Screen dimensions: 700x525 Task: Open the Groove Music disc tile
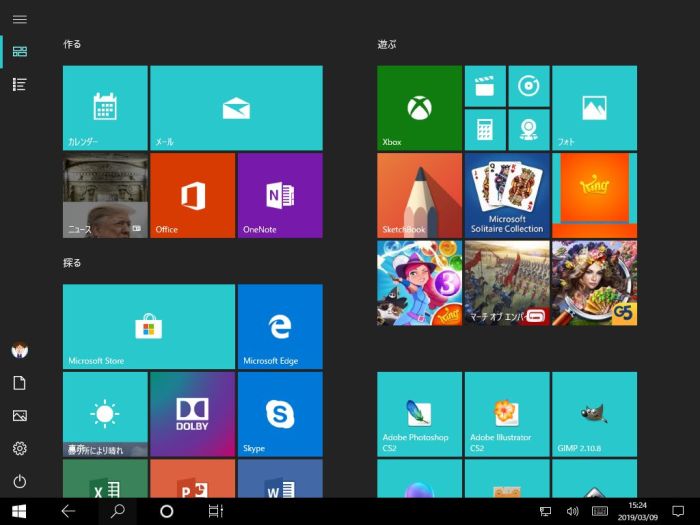[x=528, y=86]
